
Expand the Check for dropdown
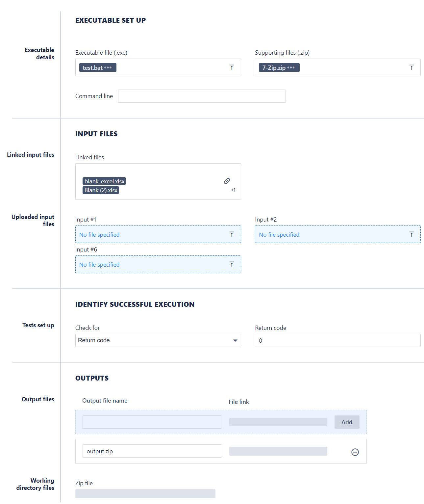235,340
